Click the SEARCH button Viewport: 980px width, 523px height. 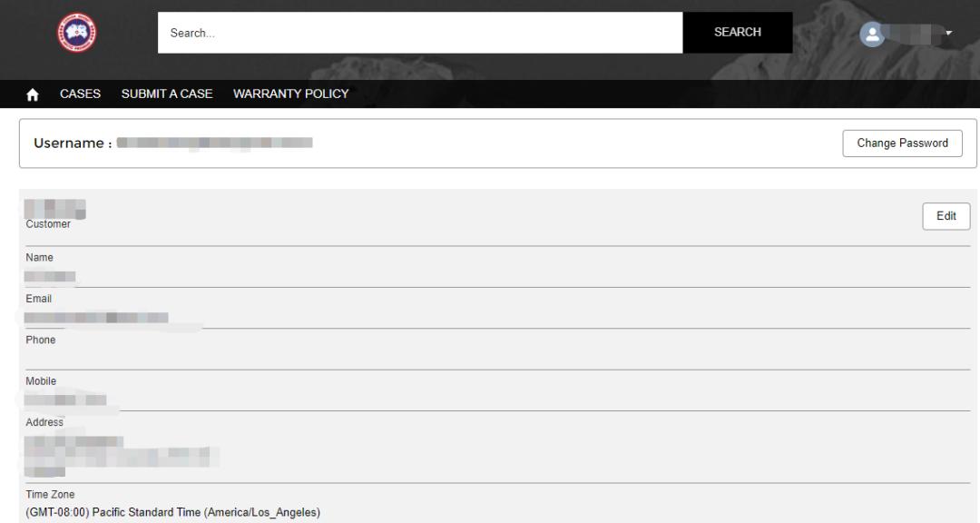738,33
